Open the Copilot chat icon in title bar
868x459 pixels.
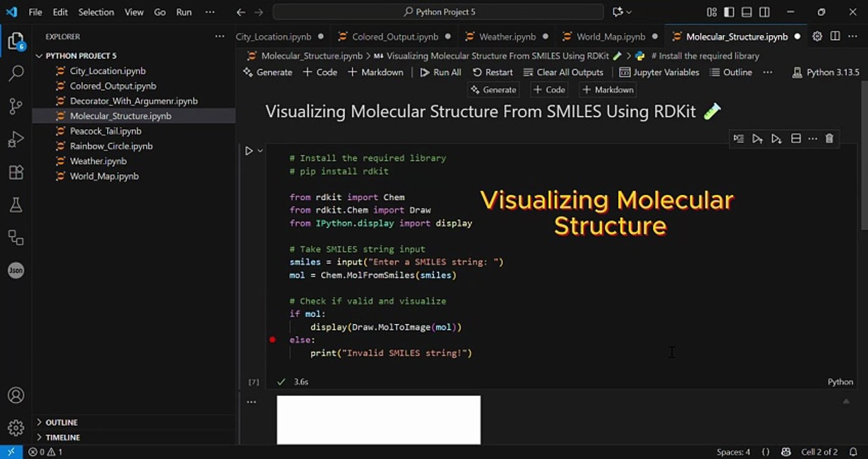pyautogui.click(x=617, y=12)
